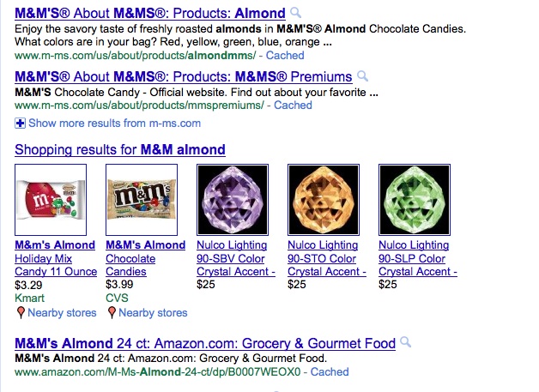Click magnifier icon beside Amazon Grocery result
Image resolution: width=539 pixels, height=392 pixels.
[406, 342]
